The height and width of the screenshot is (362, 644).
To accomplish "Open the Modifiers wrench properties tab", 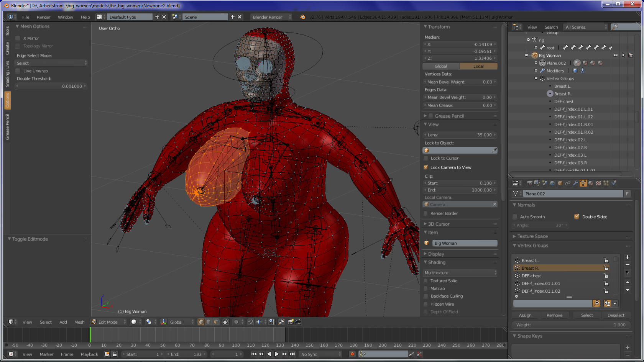I will point(575,183).
